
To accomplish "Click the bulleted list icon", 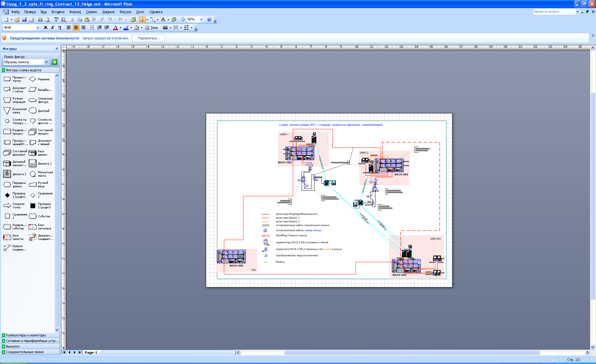I will click(92, 28).
